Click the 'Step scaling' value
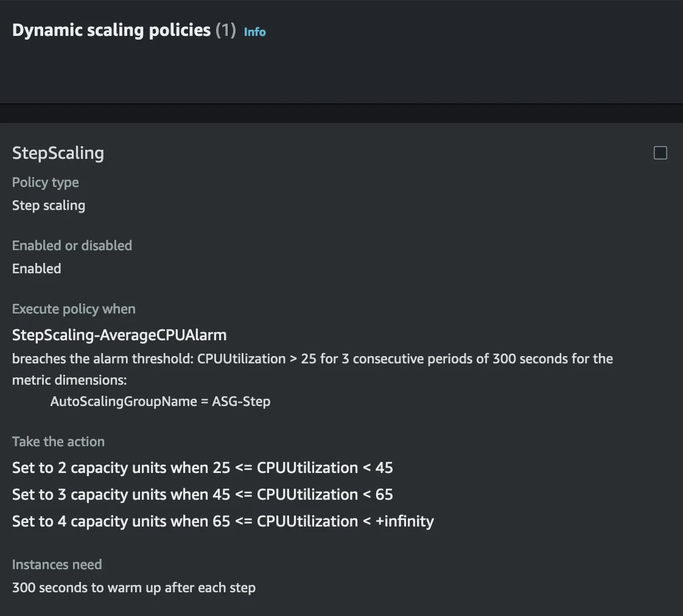 coord(49,205)
